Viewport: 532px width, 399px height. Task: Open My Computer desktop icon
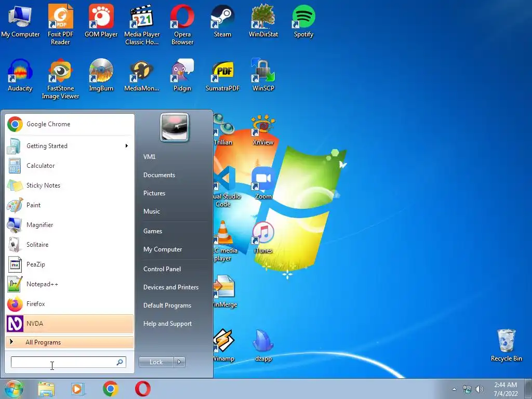tap(20, 21)
